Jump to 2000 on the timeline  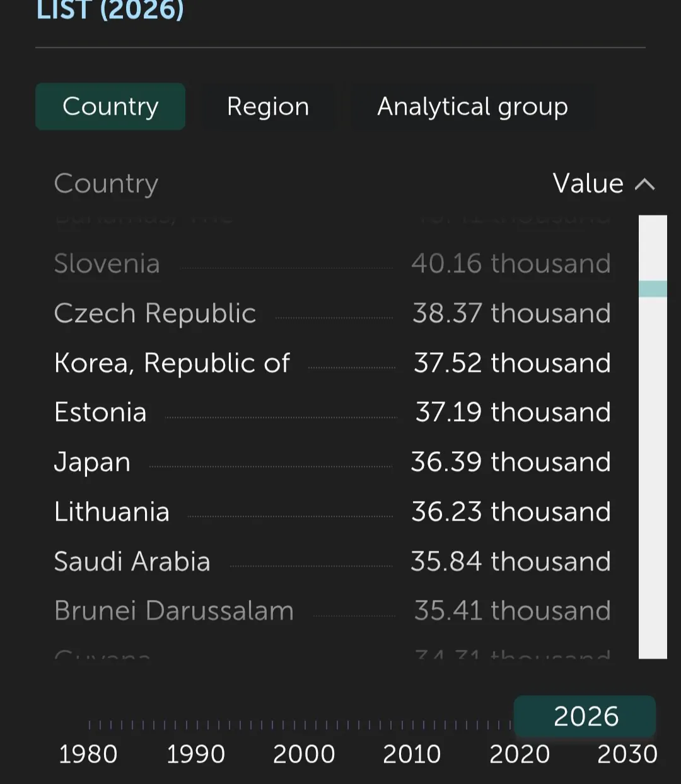click(x=304, y=754)
